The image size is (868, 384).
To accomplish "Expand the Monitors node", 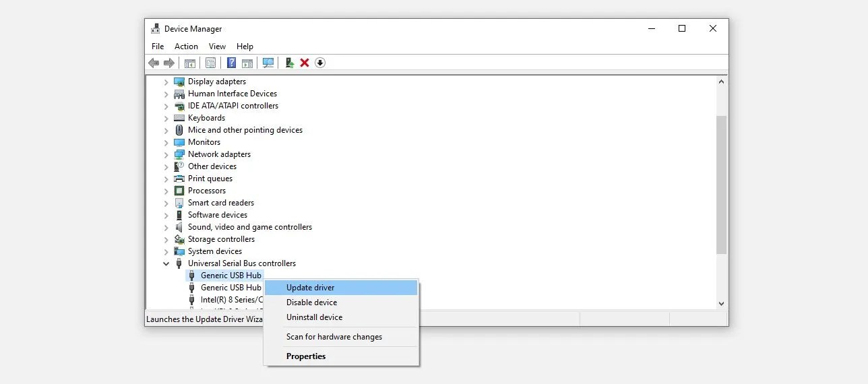I will (166, 142).
